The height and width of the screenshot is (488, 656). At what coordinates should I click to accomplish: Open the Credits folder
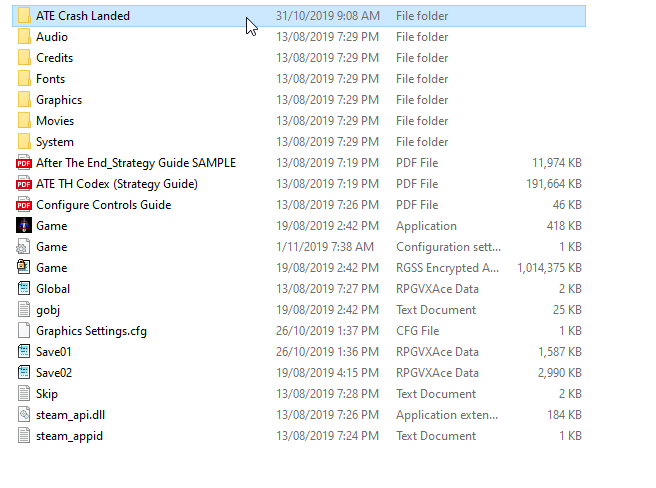coord(54,58)
